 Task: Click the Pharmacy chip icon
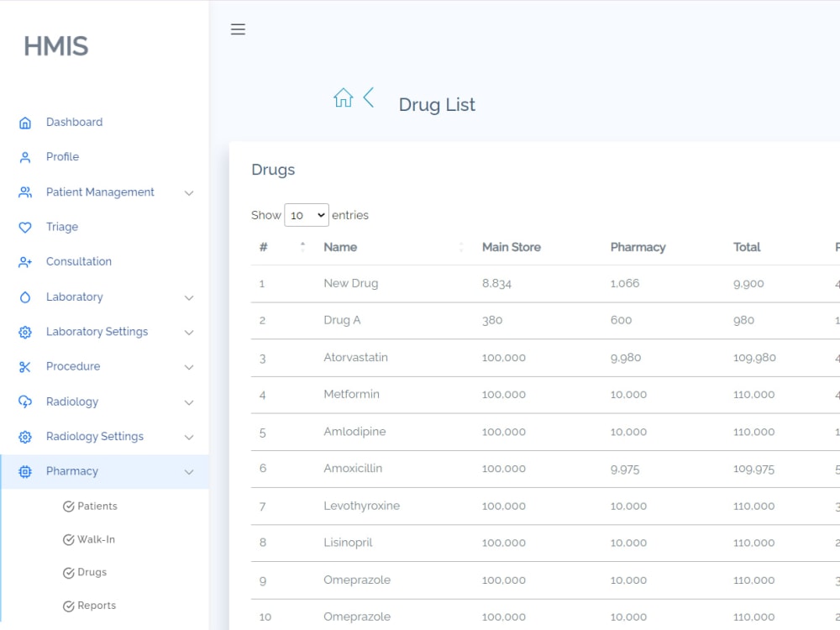pyautogui.click(x=25, y=472)
